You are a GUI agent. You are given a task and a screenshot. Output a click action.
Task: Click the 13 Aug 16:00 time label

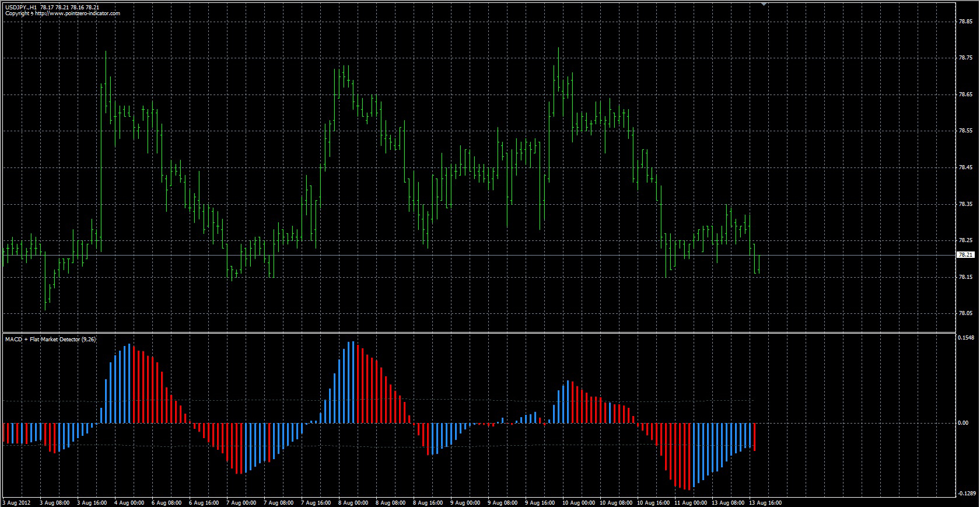point(766,502)
